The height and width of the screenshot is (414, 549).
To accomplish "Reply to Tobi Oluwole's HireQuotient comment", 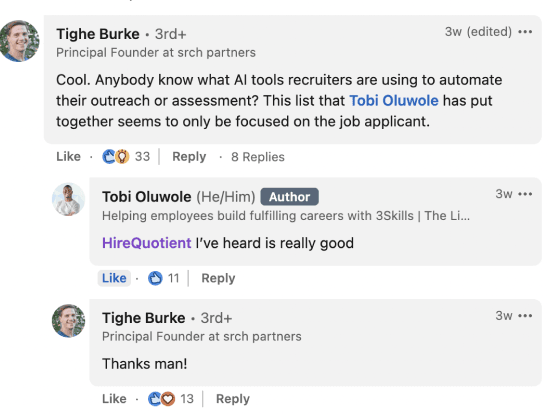I will (218, 278).
